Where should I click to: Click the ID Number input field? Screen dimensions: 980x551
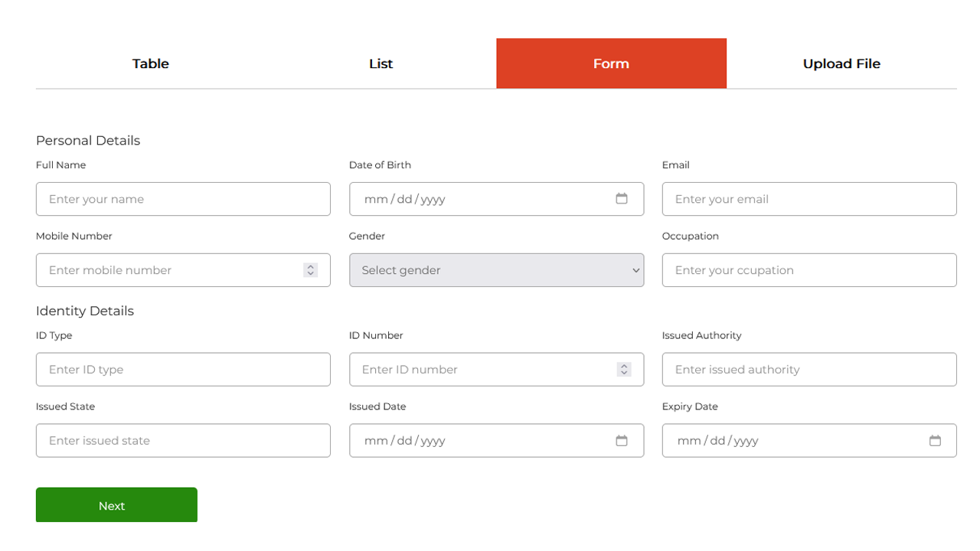coord(482,370)
